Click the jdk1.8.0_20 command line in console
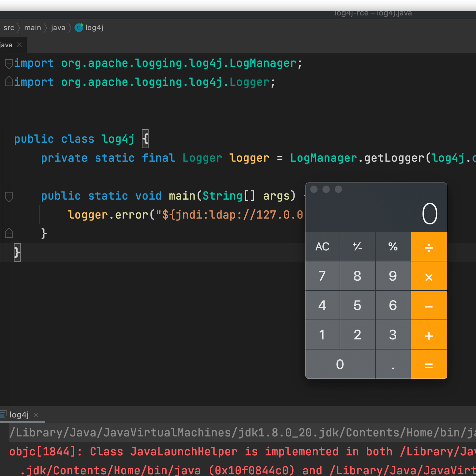476x476 pixels. click(242, 433)
